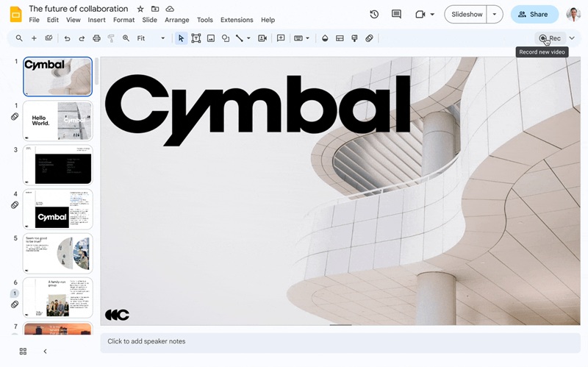
Task: Add a new slide with plus icon
Action: coord(34,38)
